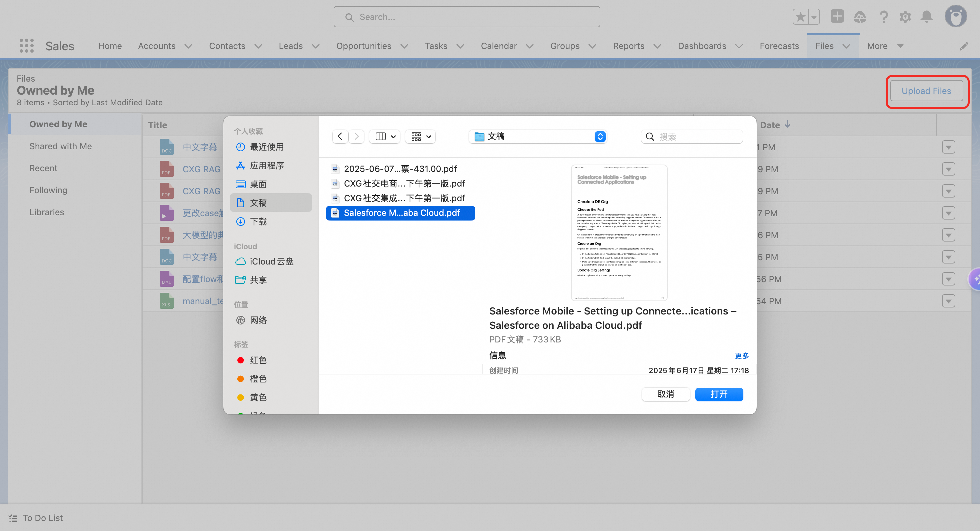Select Documents (文稿) in sidebar
The height and width of the screenshot is (531, 980).
271,203
